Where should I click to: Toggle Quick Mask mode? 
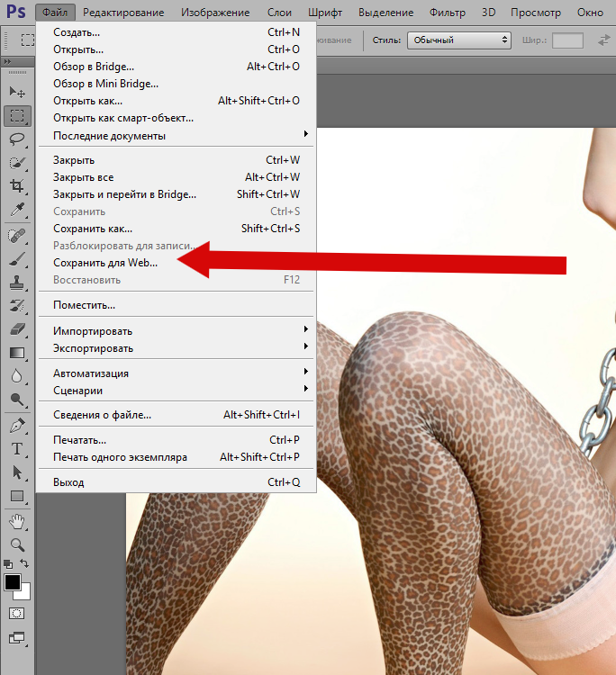click(x=17, y=614)
